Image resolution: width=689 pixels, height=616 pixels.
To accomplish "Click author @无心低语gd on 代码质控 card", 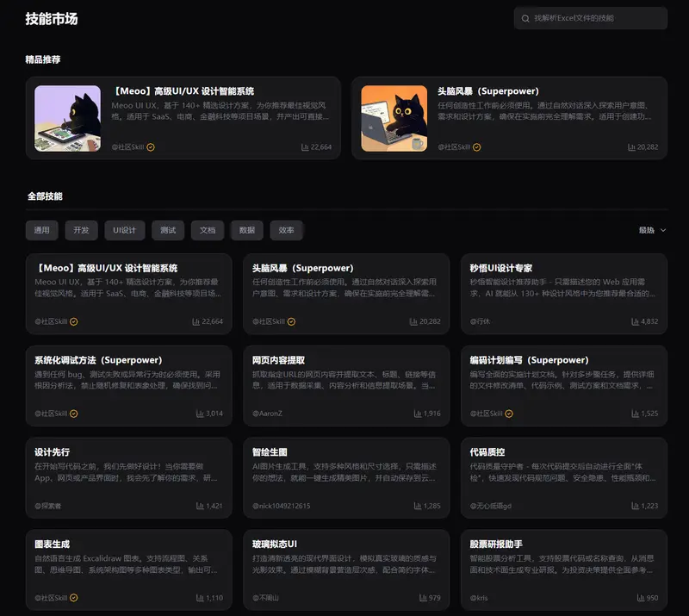I will 490,506.
